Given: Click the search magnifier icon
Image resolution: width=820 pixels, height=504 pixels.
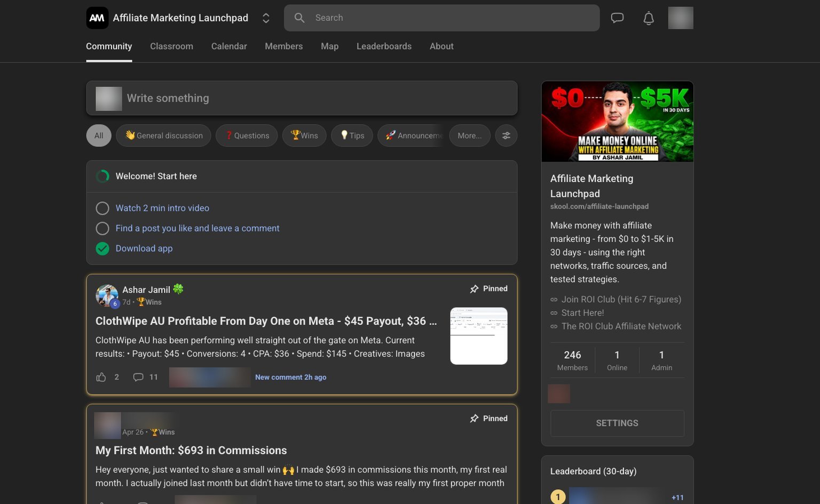Looking at the screenshot, I should [299, 18].
